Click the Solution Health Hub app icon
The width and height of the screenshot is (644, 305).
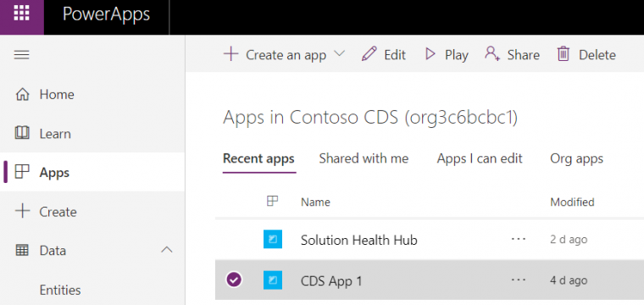point(273,239)
